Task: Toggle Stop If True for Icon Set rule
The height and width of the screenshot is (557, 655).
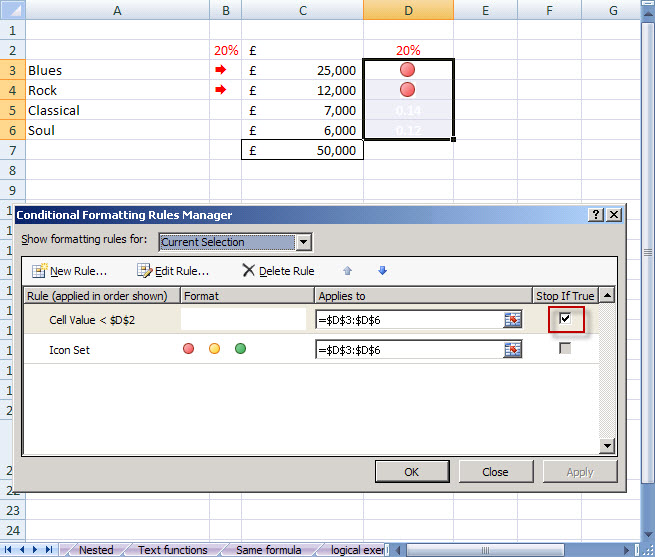Action: point(566,348)
